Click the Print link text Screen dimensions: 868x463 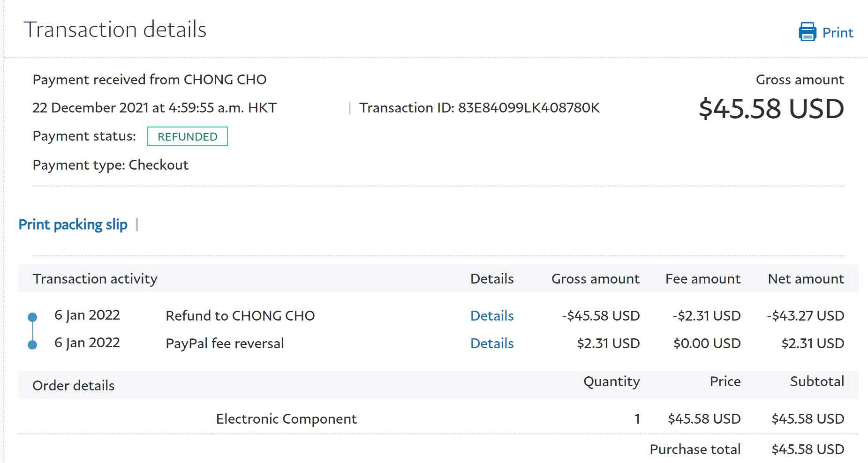pyautogui.click(x=838, y=33)
